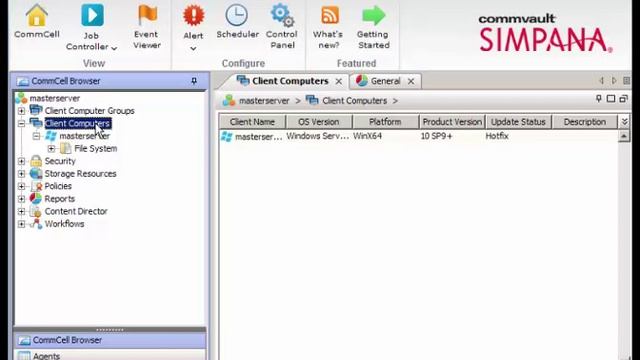
Task: Open the Job Controller dropdown arrow
Action: point(114,48)
